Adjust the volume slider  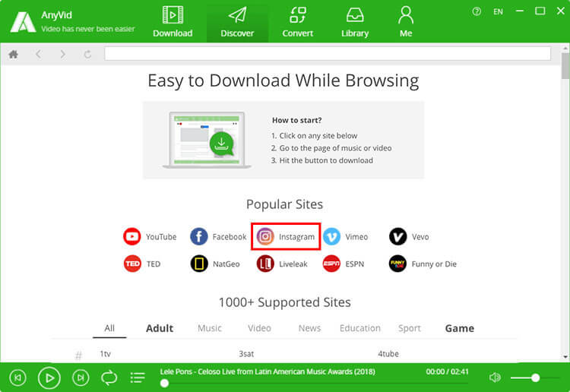pos(534,378)
